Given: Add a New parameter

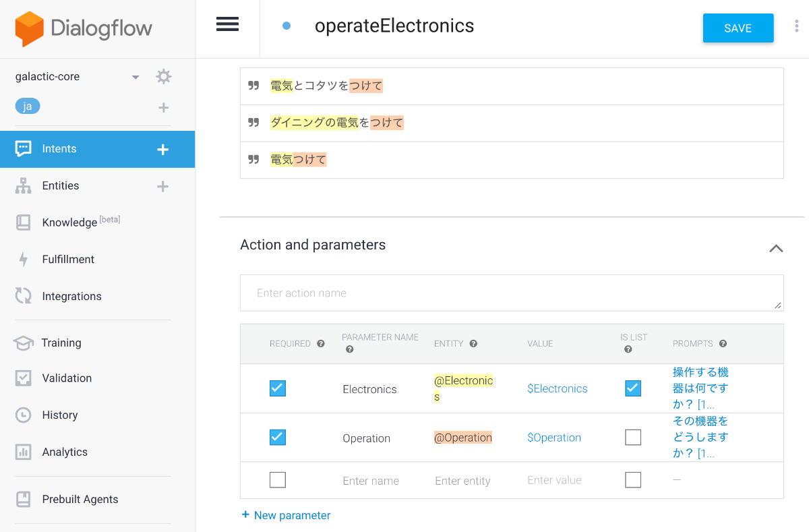Looking at the screenshot, I should click(x=286, y=515).
